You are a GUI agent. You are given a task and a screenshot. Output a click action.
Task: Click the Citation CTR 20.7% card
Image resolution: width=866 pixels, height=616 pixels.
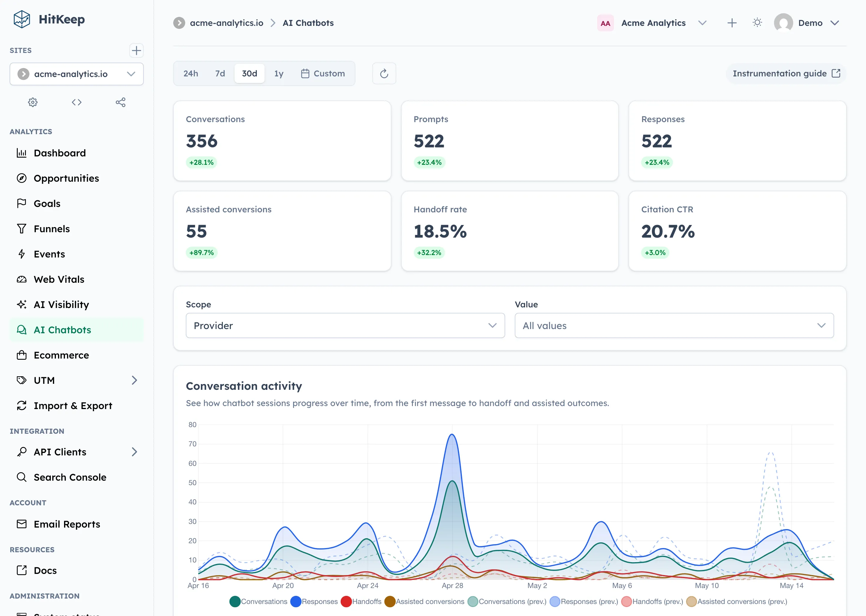click(x=737, y=231)
